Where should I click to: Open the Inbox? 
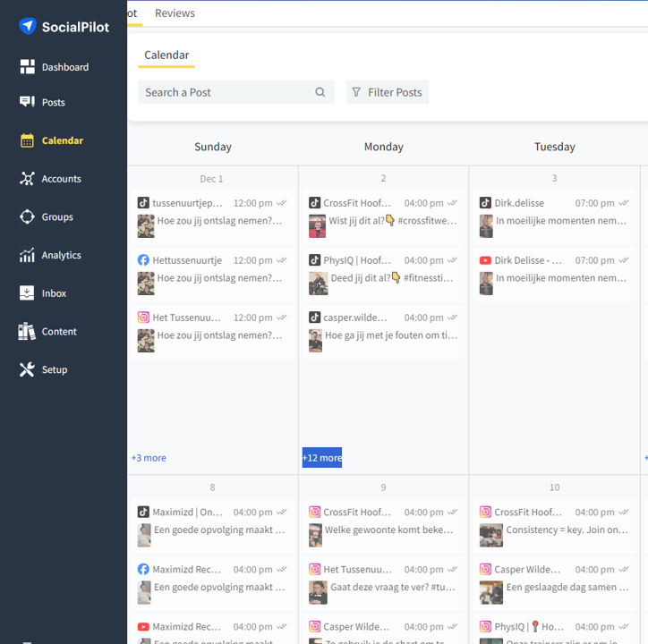pyautogui.click(x=54, y=293)
